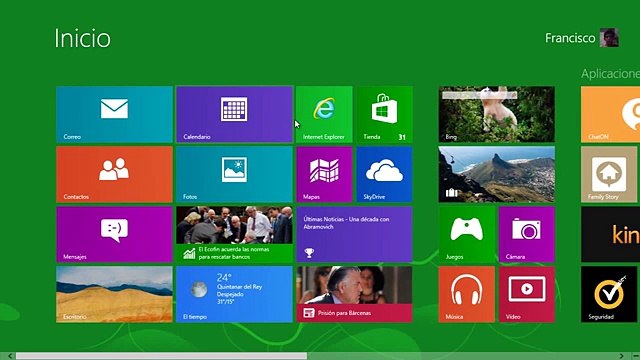The width and height of the screenshot is (640, 360).
Task: Open the Kindle tile
Action: point(610,234)
